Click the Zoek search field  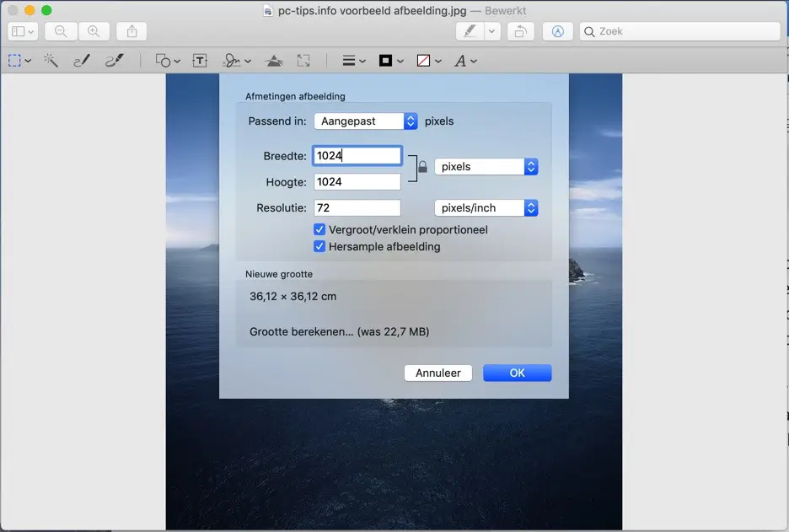[x=679, y=31]
